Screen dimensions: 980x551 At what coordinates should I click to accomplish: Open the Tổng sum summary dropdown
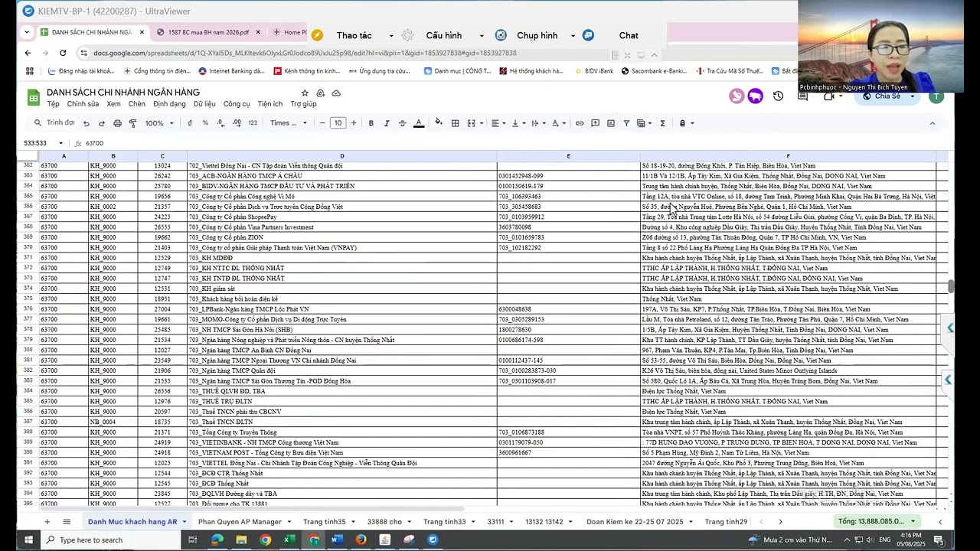pyautogui.click(x=877, y=521)
